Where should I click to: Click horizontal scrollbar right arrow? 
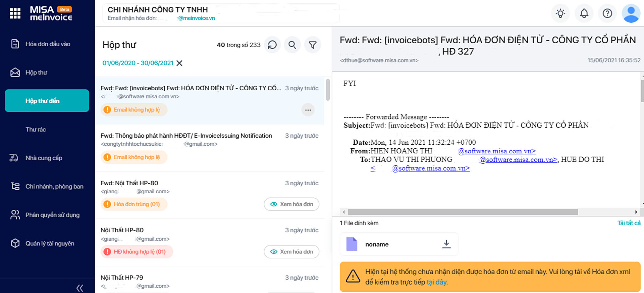tap(636, 212)
